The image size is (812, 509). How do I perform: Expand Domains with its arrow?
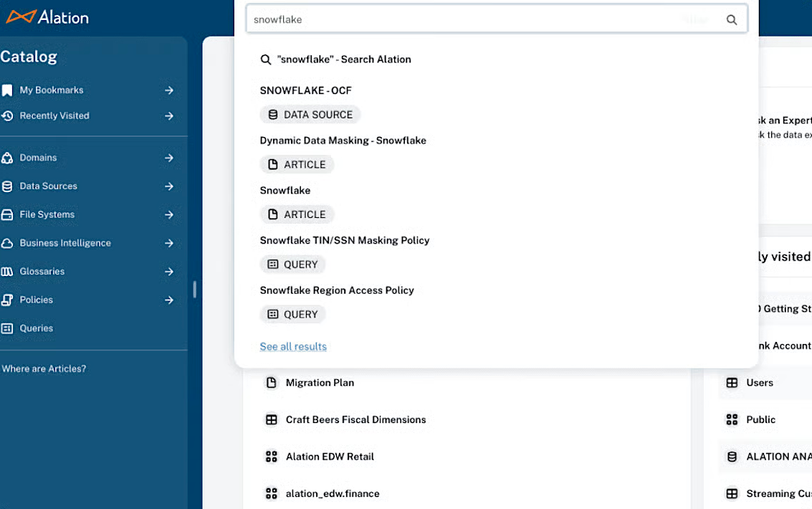(x=169, y=158)
